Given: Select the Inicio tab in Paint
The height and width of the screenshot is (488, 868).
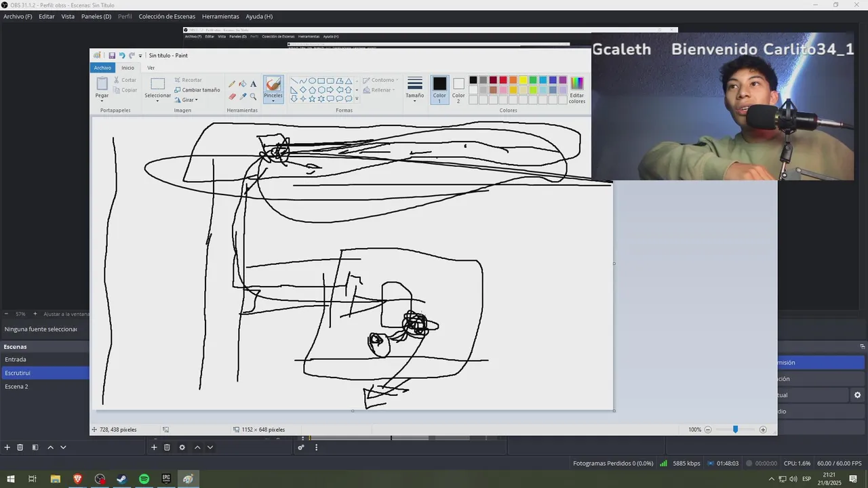Looking at the screenshot, I should pyautogui.click(x=127, y=68).
